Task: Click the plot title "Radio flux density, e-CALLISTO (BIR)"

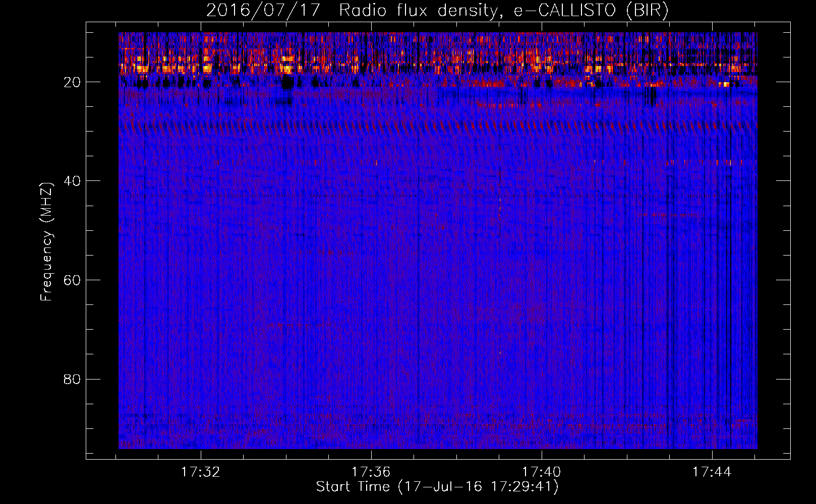Action: 504,11
